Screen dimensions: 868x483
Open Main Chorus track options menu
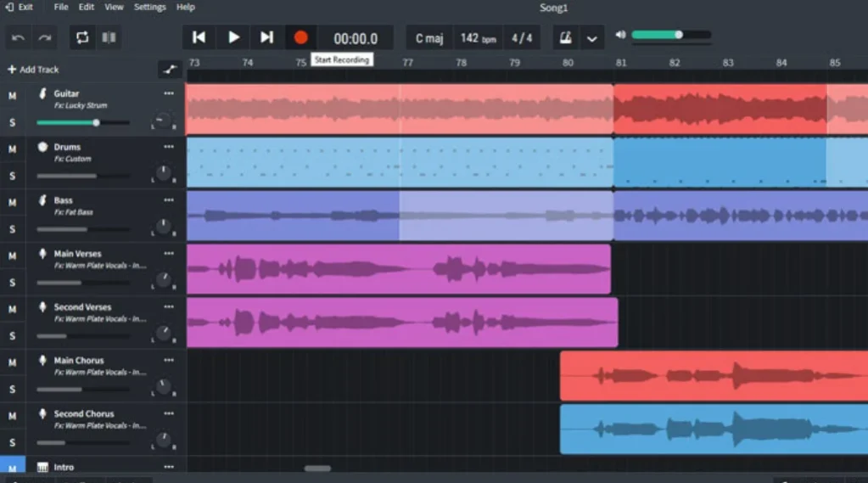point(169,360)
